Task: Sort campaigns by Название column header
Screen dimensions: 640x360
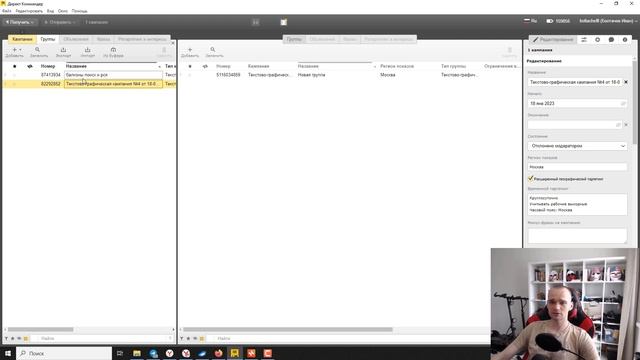Action: 76,66
